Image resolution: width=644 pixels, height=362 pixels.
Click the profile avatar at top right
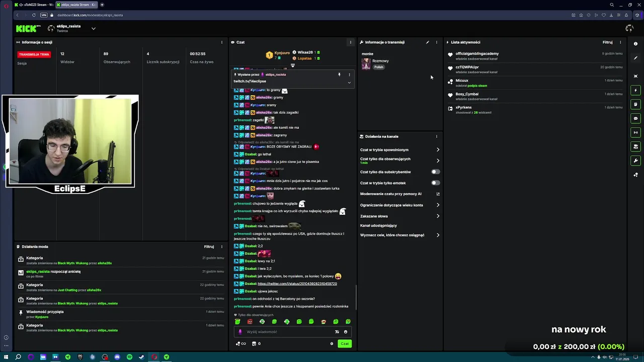point(629,29)
